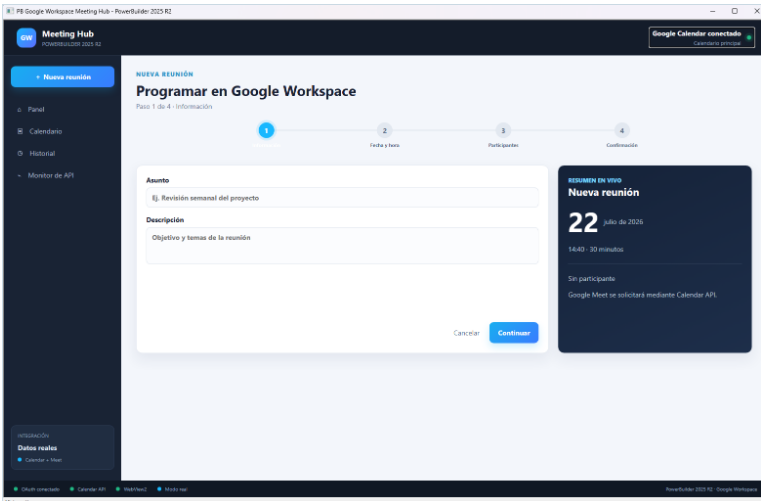Click the Calendario grid icon
761x501 pixels.
20,132
